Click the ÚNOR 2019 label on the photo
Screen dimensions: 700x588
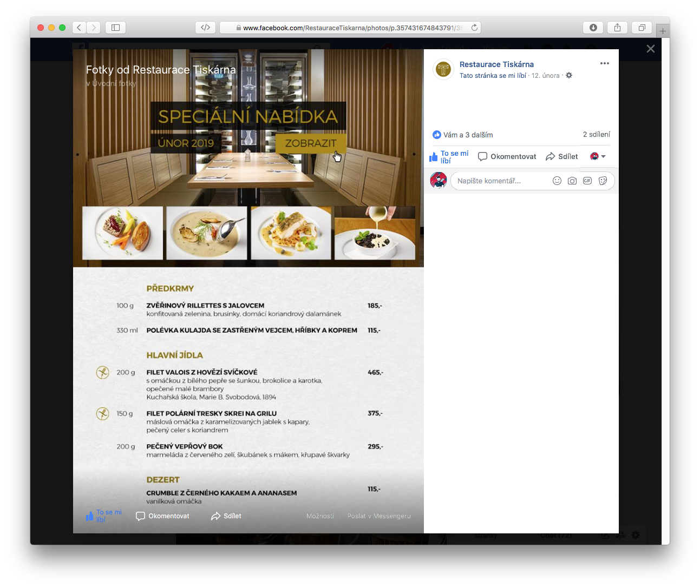point(186,143)
